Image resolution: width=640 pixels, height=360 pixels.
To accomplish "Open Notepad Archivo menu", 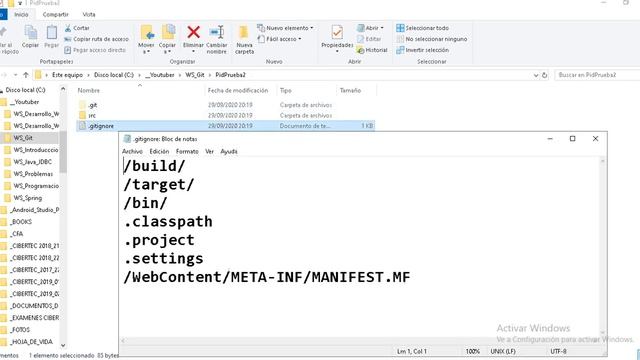I will click(x=132, y=151).
